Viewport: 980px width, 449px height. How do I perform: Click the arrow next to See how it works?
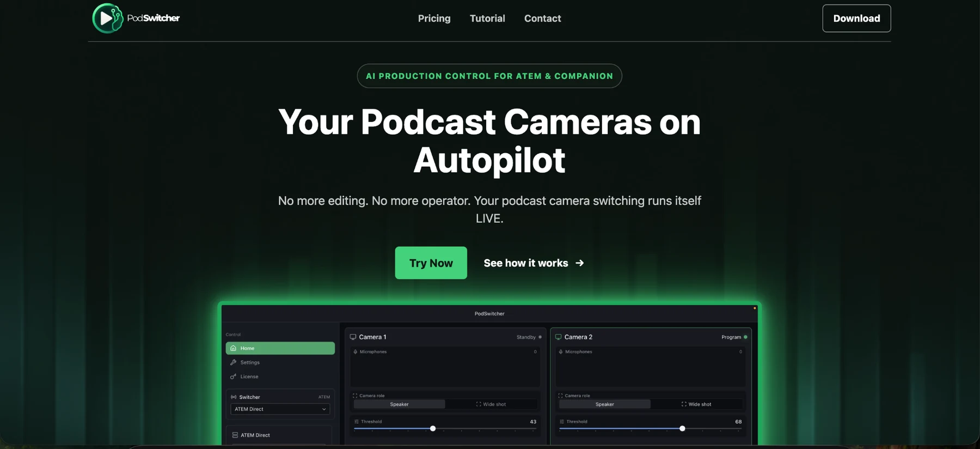[x=579, y=263]
